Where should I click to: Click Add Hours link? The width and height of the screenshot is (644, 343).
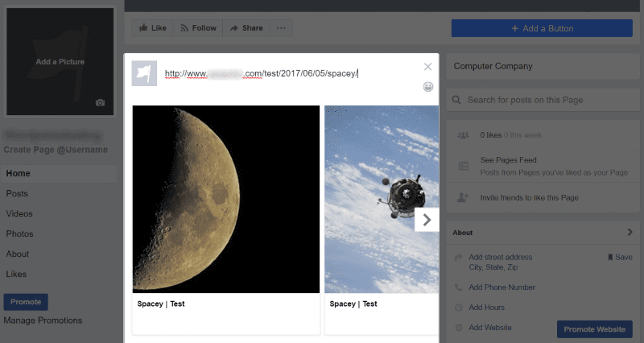[x=487, y=308]
